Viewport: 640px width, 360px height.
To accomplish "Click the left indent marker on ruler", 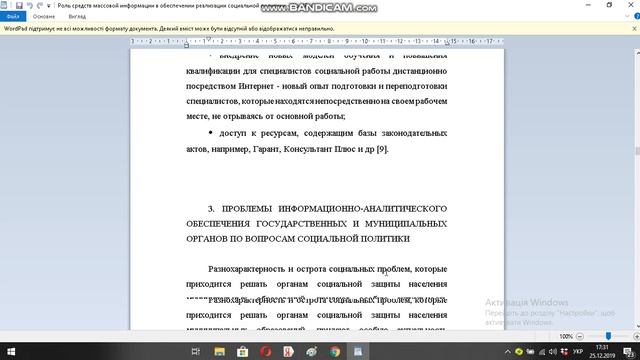I will (187, 44).
